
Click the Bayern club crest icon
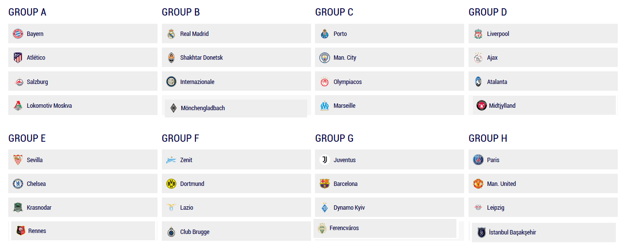tap(18, 34)
